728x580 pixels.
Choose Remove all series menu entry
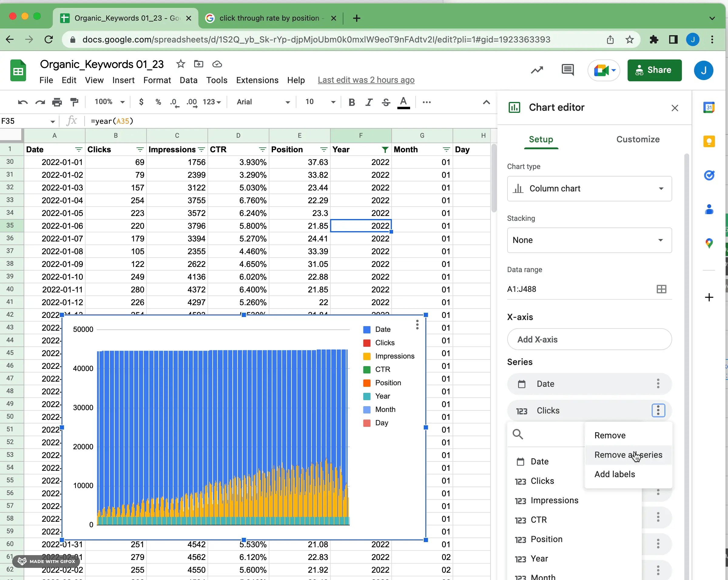pyautogui.click(x=628, y=455)
